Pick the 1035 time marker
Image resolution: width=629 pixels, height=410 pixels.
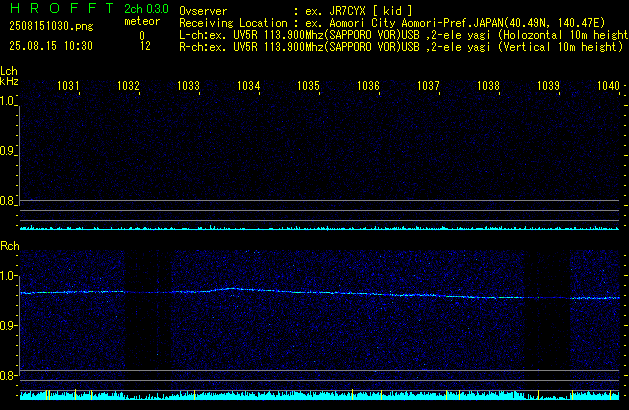[308, 86]
